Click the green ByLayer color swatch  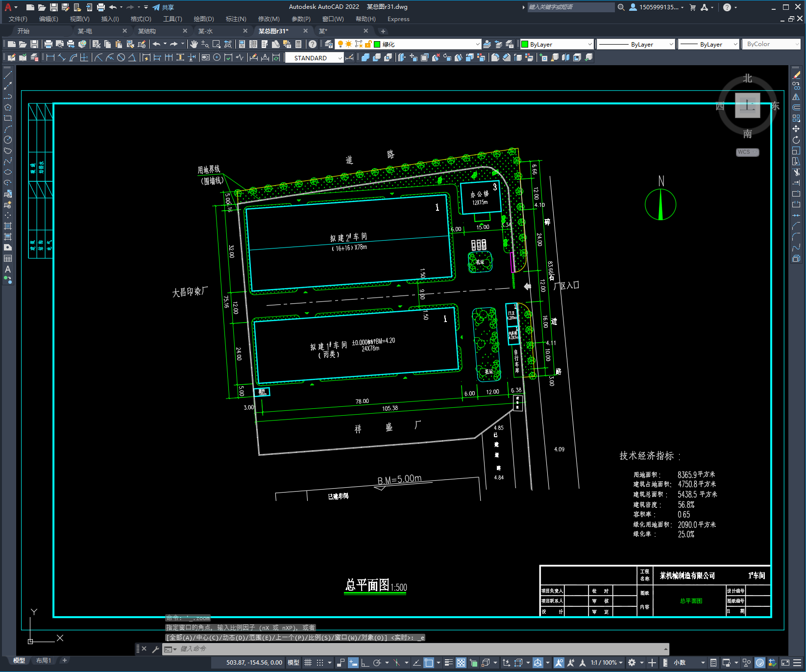525,44
